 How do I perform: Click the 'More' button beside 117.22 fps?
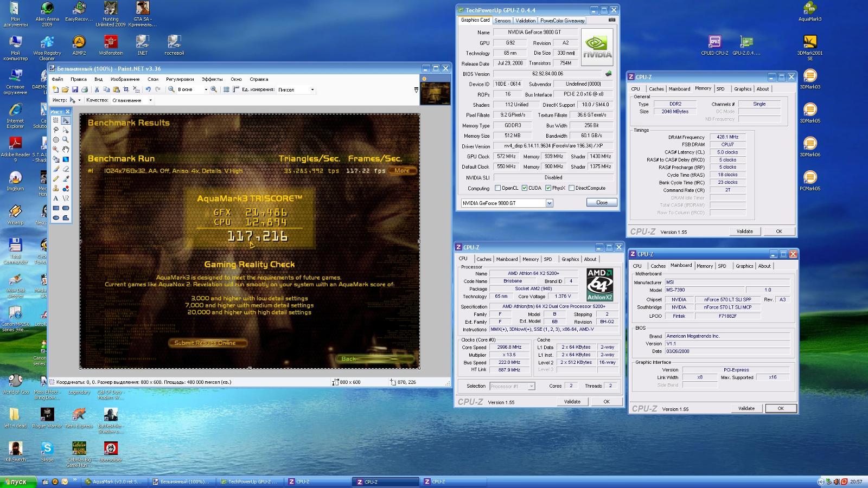tap(402, 170)
